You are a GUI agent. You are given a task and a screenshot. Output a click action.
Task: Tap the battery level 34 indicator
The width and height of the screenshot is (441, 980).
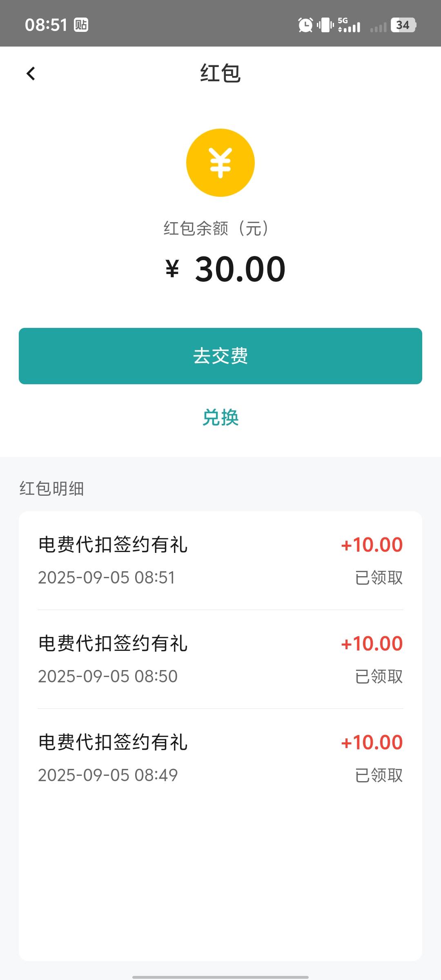403,25
